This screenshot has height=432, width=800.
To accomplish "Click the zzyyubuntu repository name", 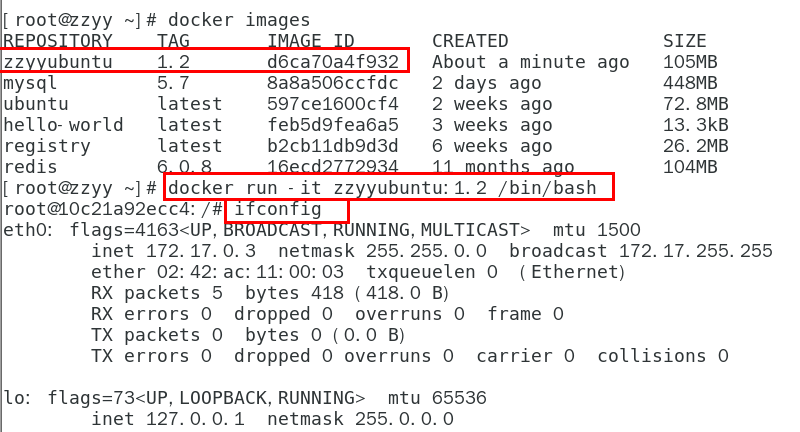I will tap(57, 62).
